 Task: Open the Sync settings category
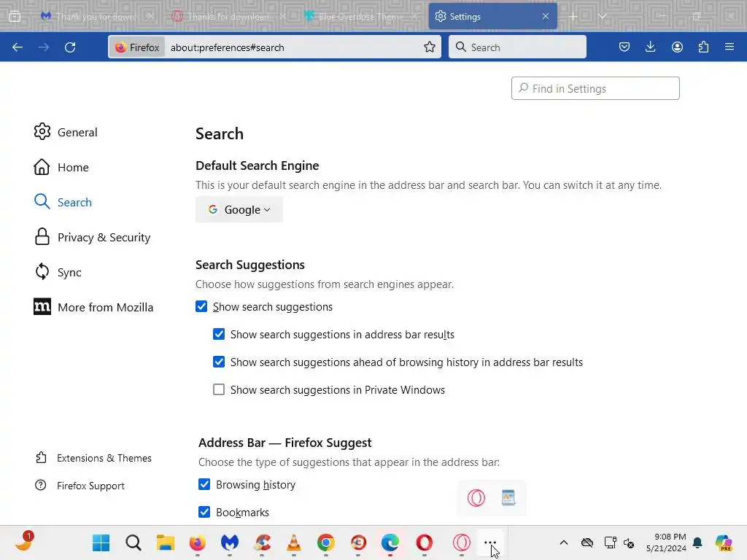(58, 272)
